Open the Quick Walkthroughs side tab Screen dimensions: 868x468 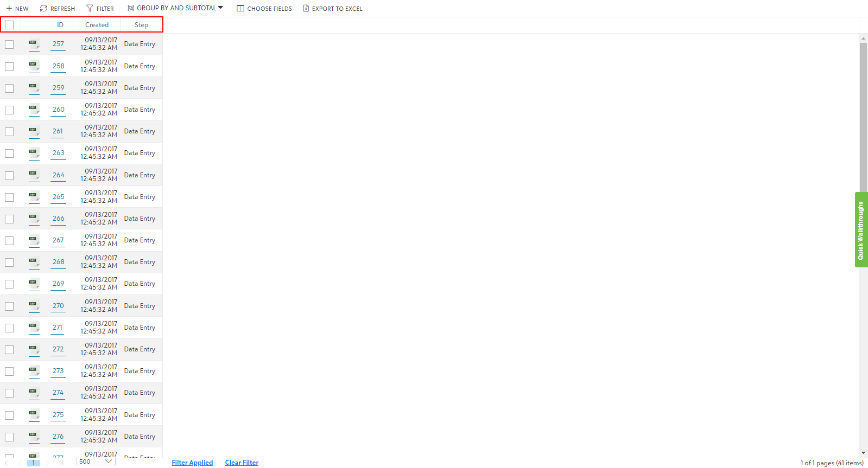[x=861, y=230]
